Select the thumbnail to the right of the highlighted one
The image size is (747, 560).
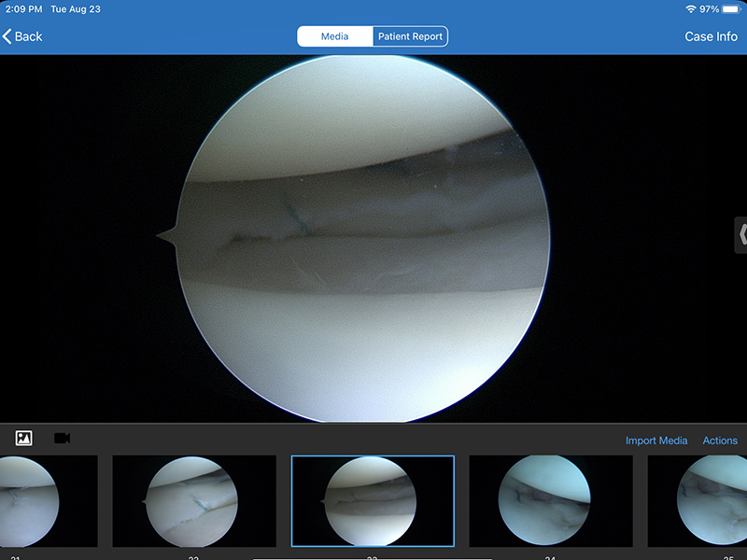551,501
